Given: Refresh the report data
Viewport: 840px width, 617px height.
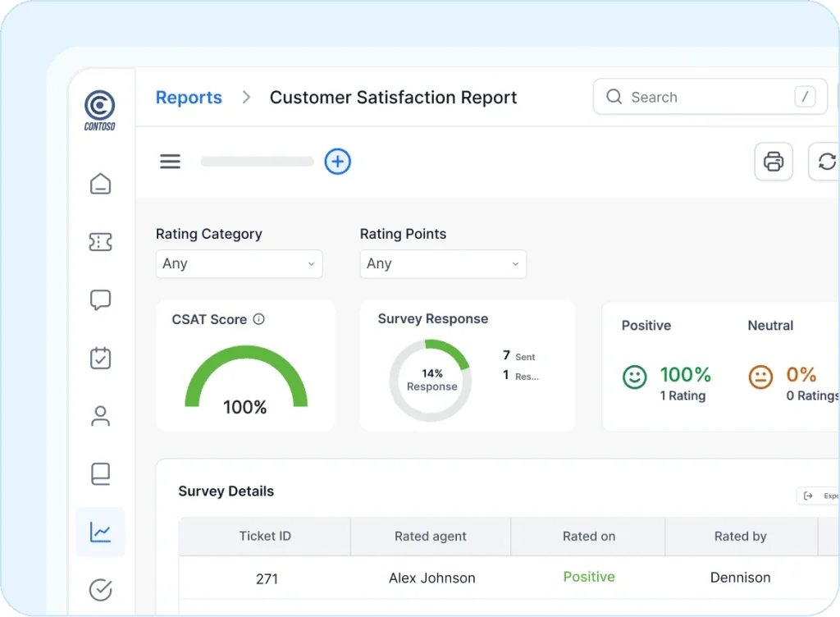Looking at the screenshot, I should pos(825,161).
